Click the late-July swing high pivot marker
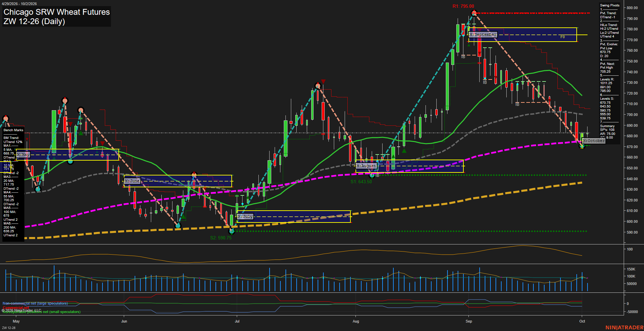Screen dimensions: 644x331 pyautogui.click(x=318, y=86)
